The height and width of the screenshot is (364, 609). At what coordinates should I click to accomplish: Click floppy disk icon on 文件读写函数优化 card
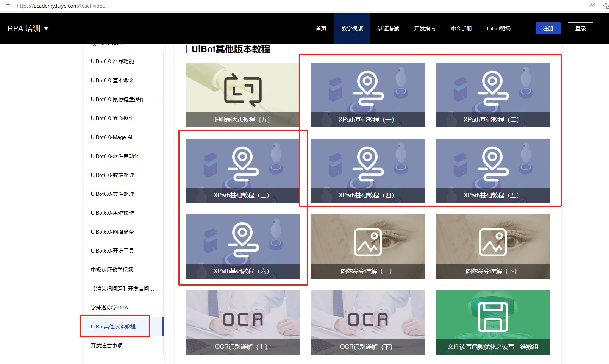coord(493,317)
